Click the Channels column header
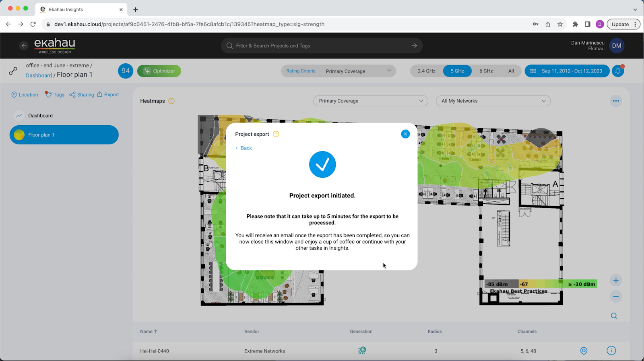The height and width of the screenshot is (361, 644). [x=527, y=332]
